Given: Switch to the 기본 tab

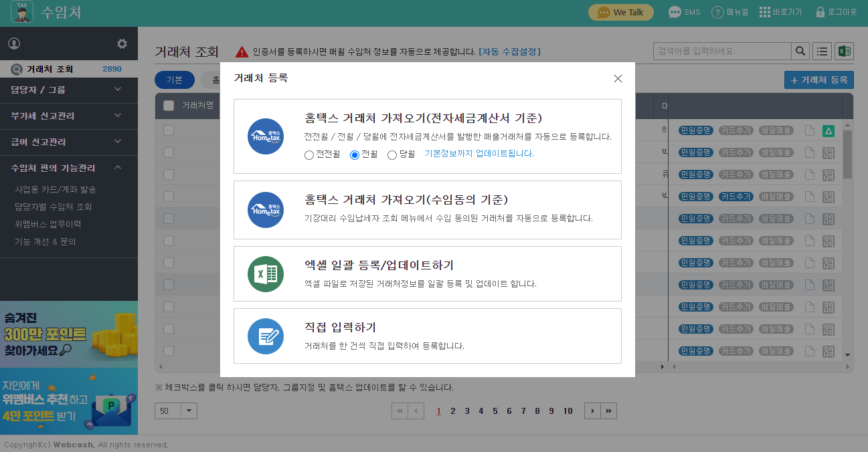Looking at the screenshot, I should click(174, 80).
